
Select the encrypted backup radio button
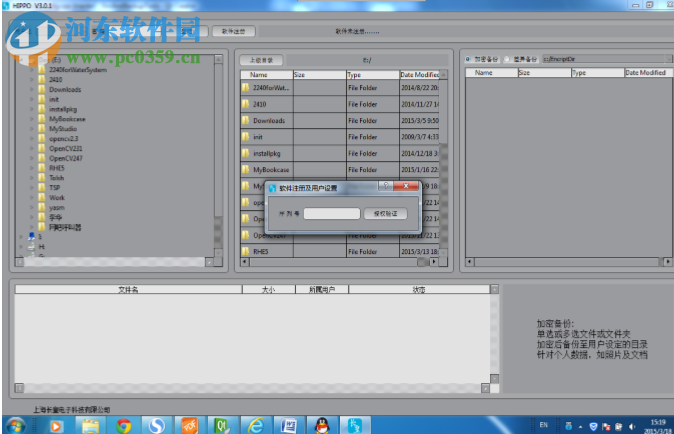(x=468, y=60)
